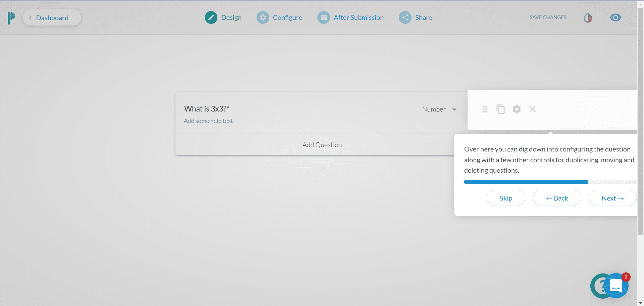This screenshot has width=644, height=306.
Task: Click the scrollbar down arrow
Action: [x=640, y=303]
